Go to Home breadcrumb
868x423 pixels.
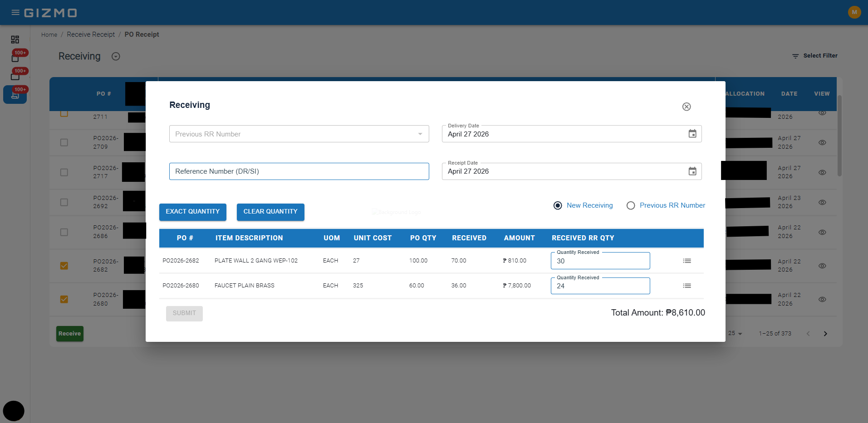point(49,34)
